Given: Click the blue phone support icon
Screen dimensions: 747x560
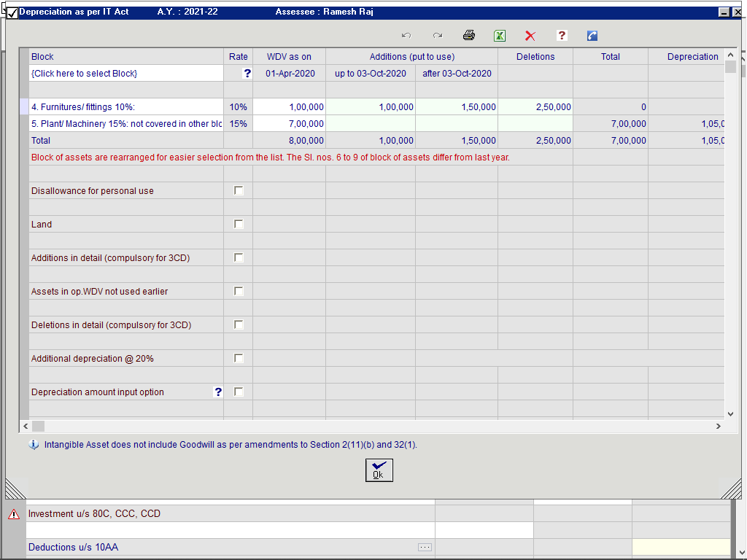Looking at the screenshot, I should [592, 36].
